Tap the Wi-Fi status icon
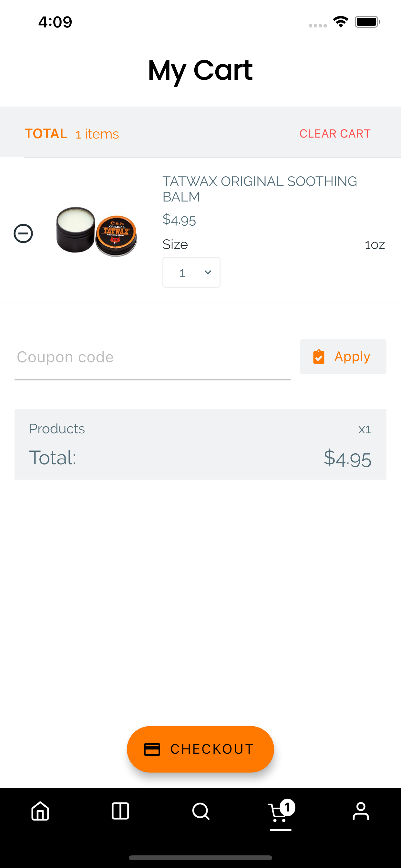Viewport: 401px width, 868px height. coord(341,22)
